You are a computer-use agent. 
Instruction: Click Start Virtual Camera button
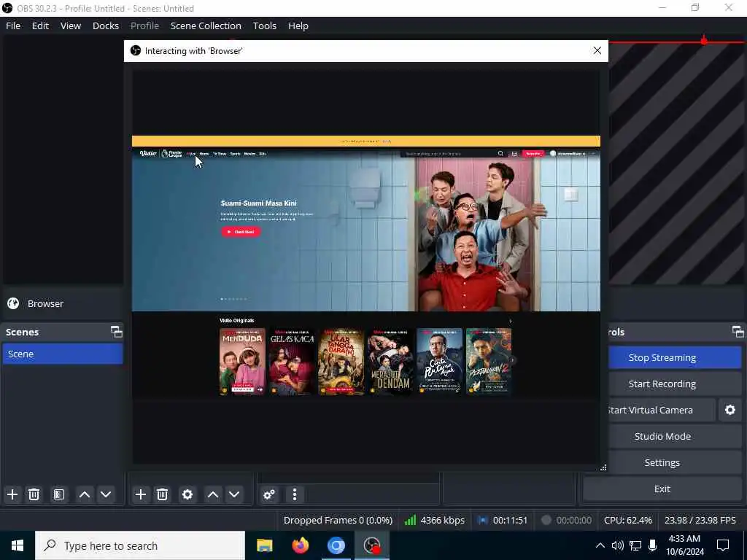pyautogui.click(x=662, y=410)
